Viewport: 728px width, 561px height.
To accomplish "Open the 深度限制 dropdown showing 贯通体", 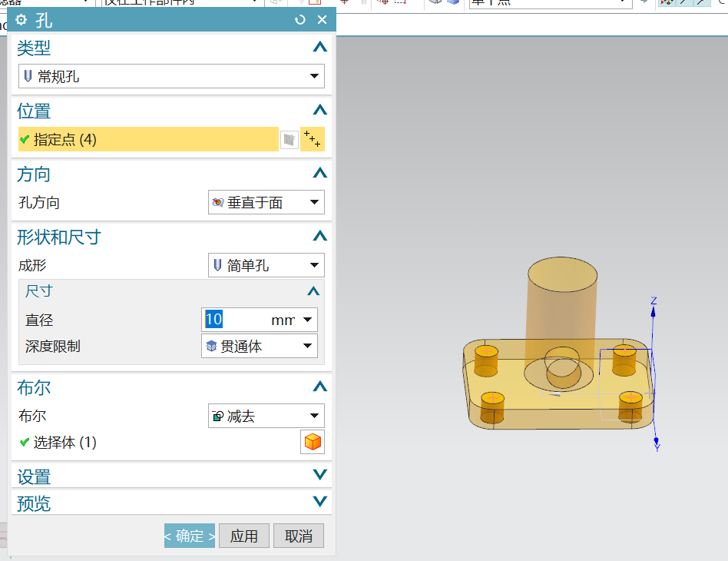I will click(x=309, y=346).
